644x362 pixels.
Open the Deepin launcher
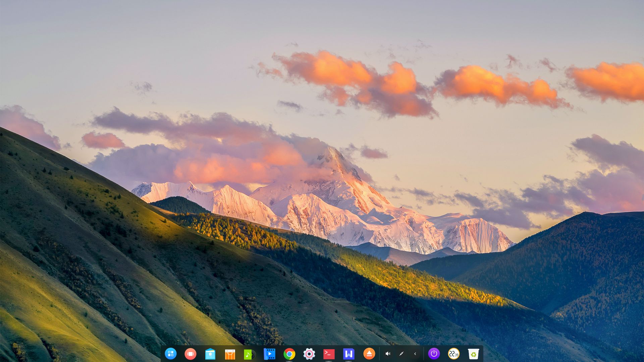click(171, 354)
